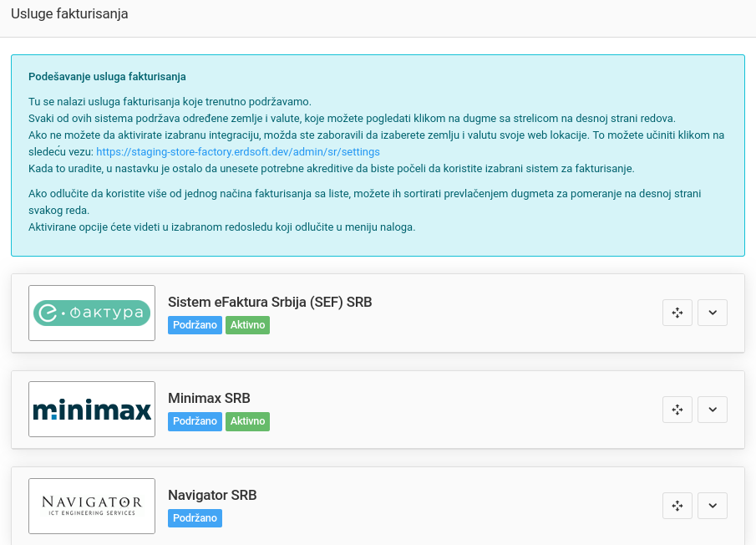
Task: Click the Aktivno badge on Minimax row
Action: point(247,422)
